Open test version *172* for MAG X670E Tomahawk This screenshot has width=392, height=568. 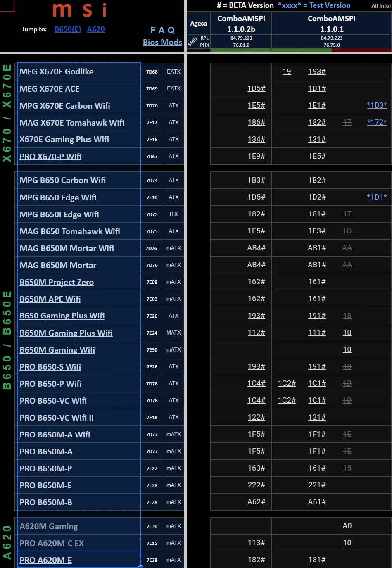click(377, 122)
